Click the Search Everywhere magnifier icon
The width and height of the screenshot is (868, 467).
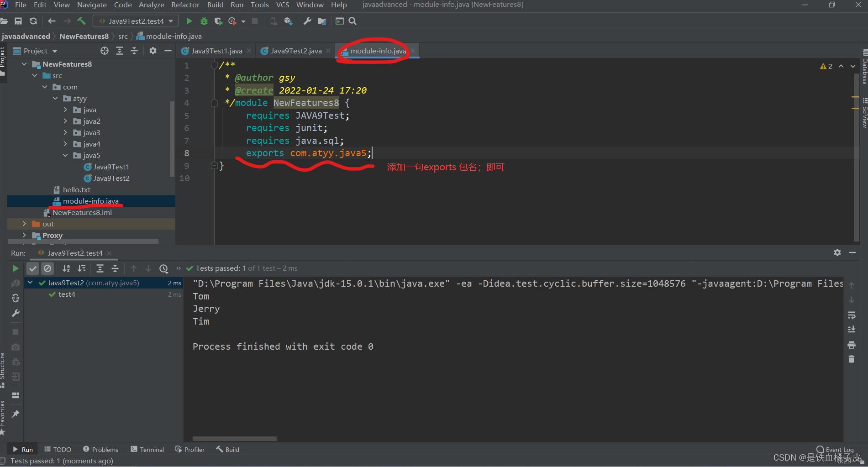pos(352,21)
